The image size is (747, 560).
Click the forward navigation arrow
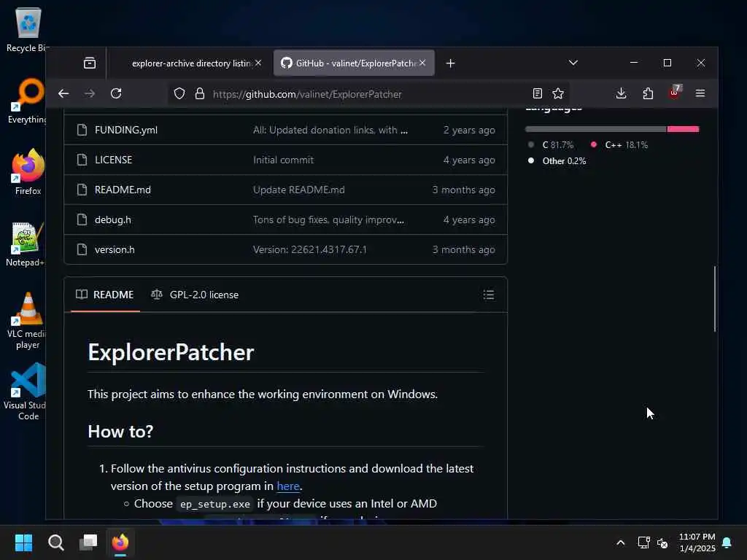[90, 94]
